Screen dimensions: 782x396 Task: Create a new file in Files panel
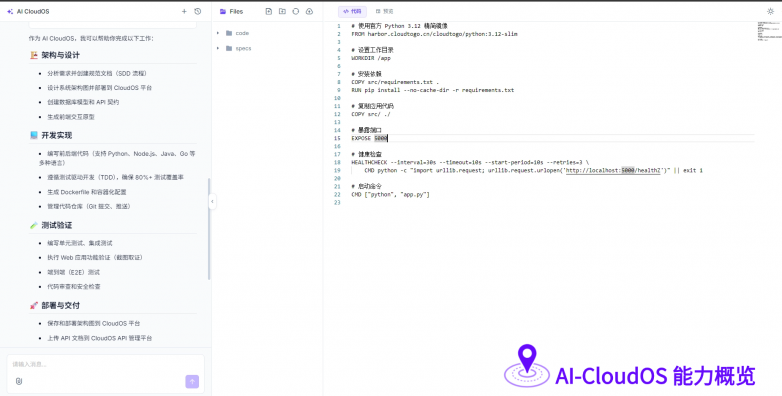point(269,11)
